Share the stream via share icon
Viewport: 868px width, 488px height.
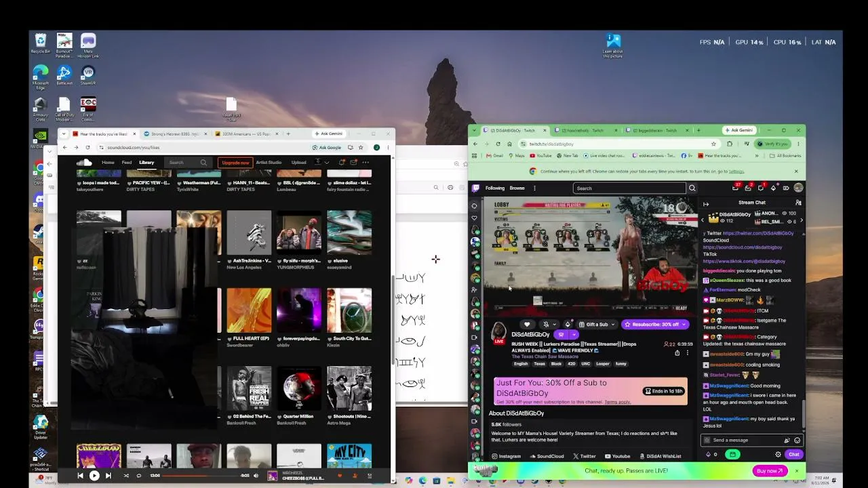(x=677, y=352)
